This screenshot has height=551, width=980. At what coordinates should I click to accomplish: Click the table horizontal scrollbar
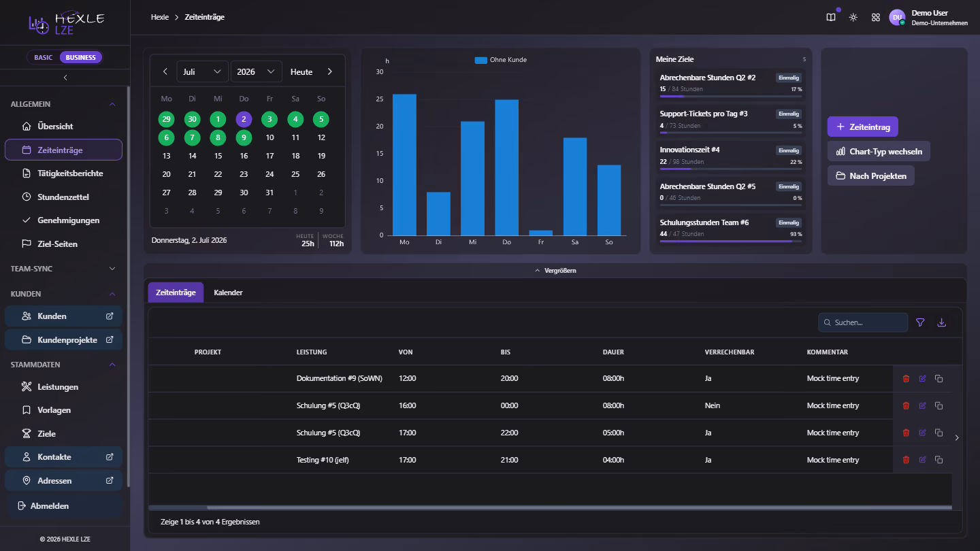(x=550, y=507)
